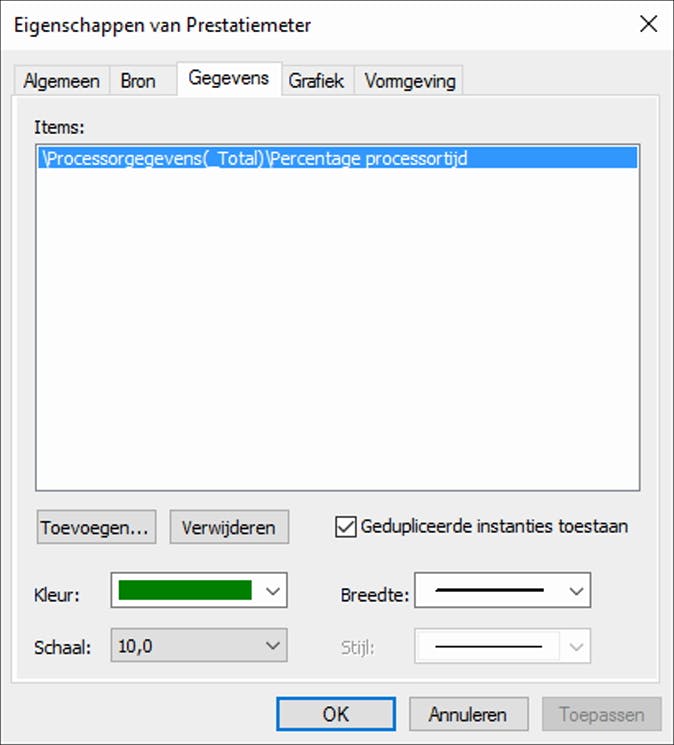The width and height of the screenshot is (674, 745).
Task: Open the Stijl line style dropdown
Action: [x=503, y=646]
